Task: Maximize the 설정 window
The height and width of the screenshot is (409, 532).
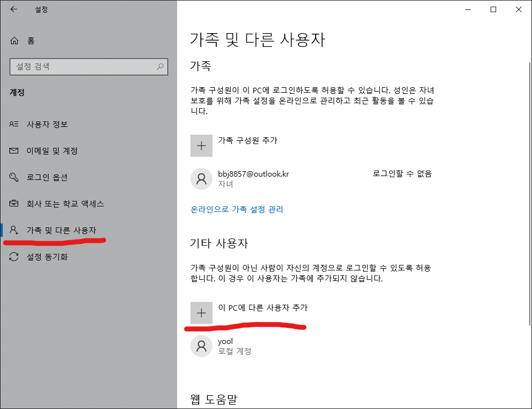Action: click(x=493, y=9)
